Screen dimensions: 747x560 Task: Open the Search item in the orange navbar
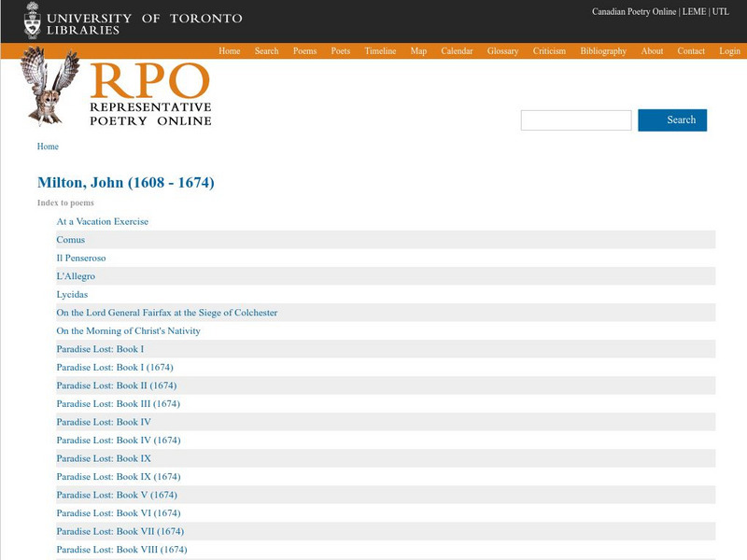pos(266,51)
